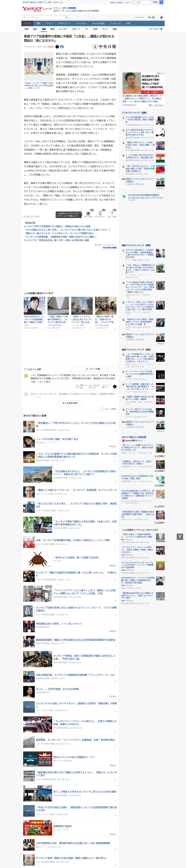Select the 国内 category

[x=35, y=29]
